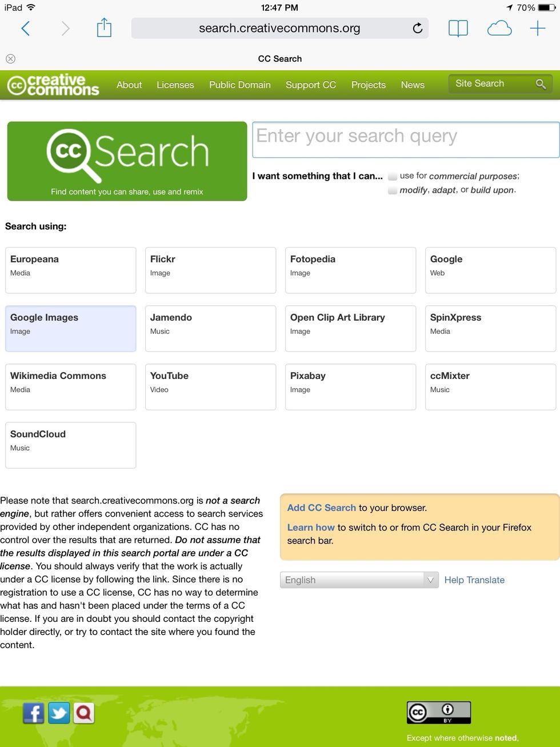Open the Support CC menu
The width and height of the screenshot is (560, 747).
311,85
